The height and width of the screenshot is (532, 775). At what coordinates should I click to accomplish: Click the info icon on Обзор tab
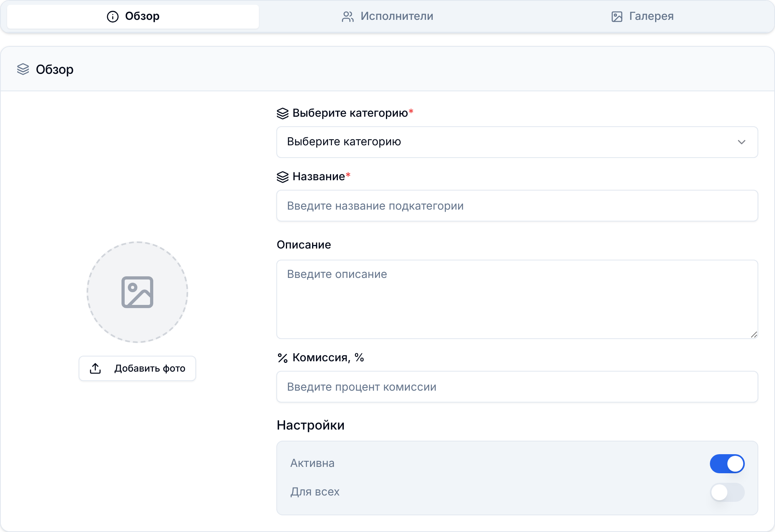[x=113, y=17]
